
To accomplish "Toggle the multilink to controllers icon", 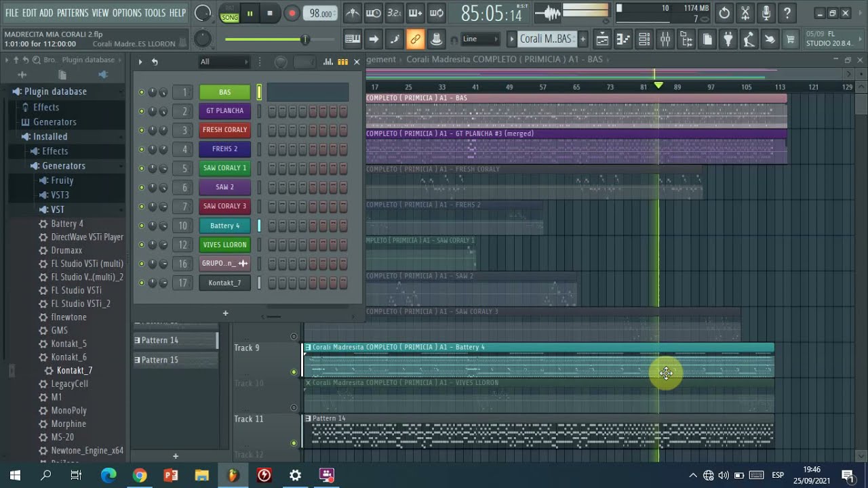I will 416,39.
